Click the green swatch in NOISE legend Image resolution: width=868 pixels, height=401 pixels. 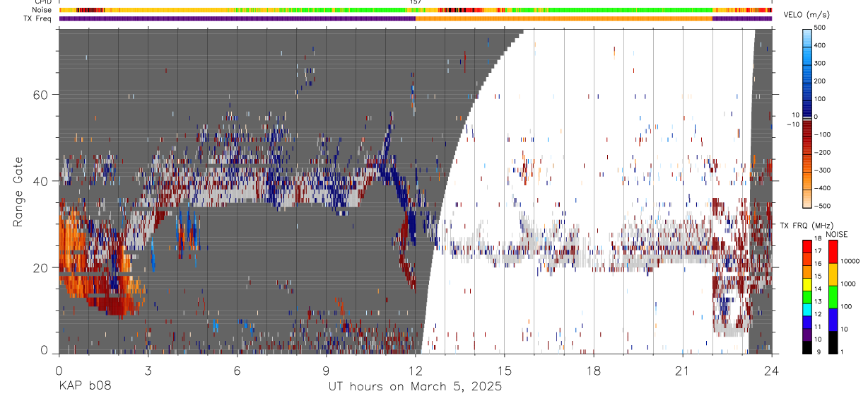(833, 297)
